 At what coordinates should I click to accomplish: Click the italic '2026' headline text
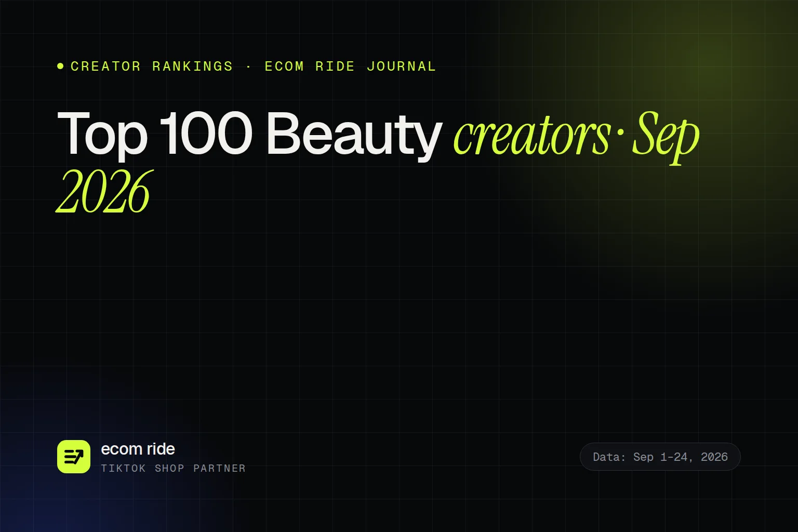click(104, 192)
